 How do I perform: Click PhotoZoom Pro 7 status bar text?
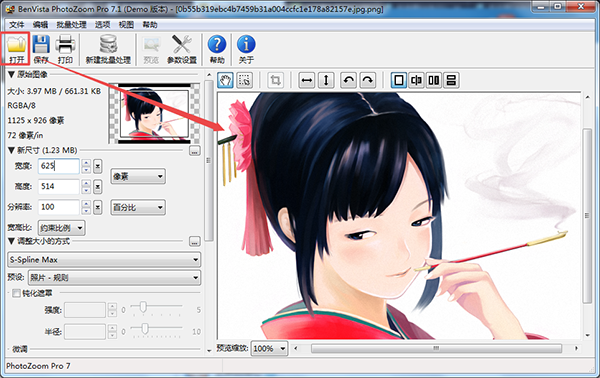38,366
